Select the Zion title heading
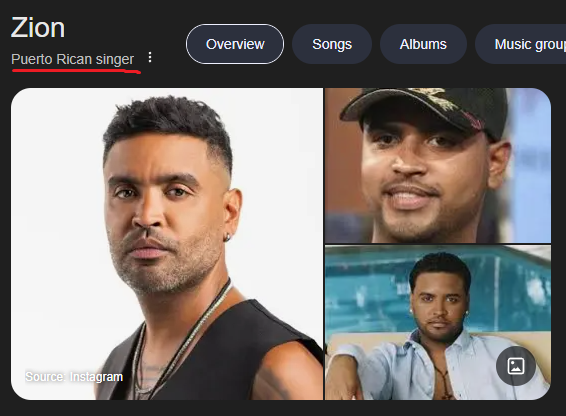The height and width of the screenshot is (416, 566). click(38, 27)
